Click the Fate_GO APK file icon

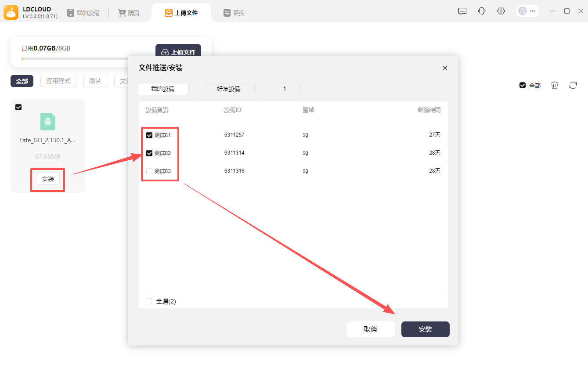pos(48,122)
